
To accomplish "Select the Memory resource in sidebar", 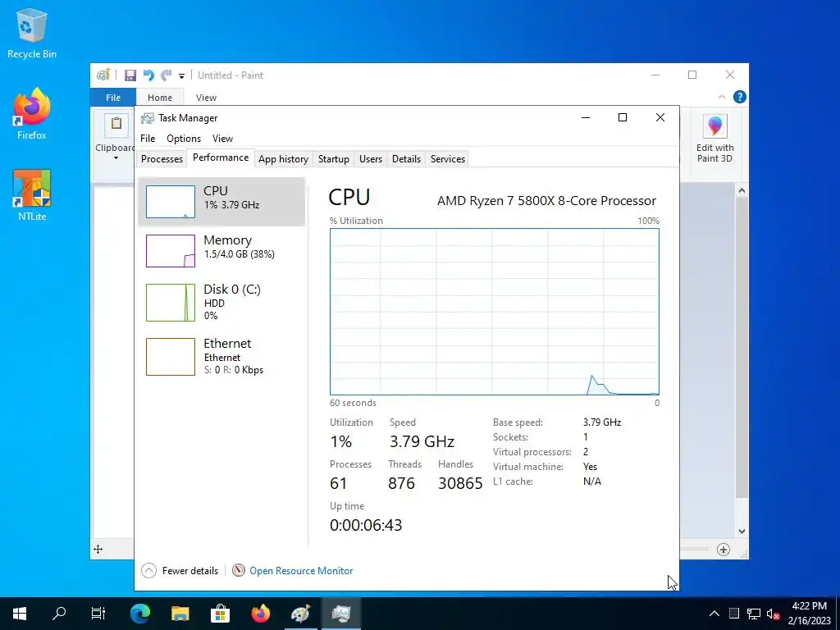I will 221,251.
